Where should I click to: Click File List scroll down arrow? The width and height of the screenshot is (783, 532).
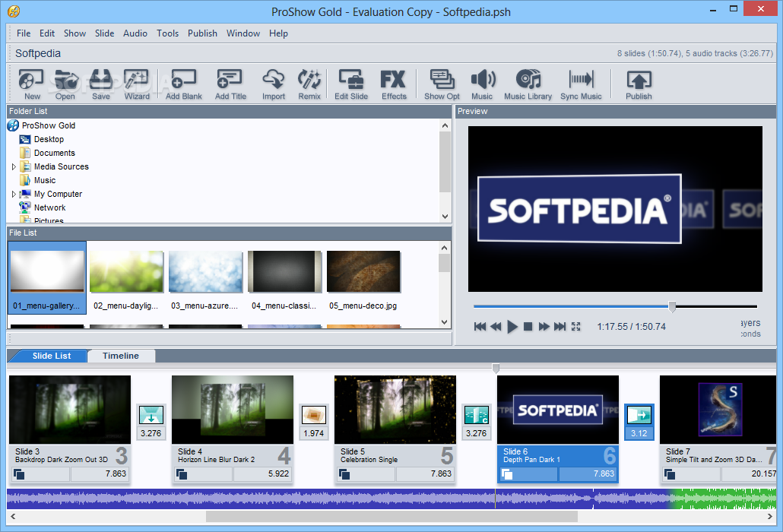pos(445,322)
